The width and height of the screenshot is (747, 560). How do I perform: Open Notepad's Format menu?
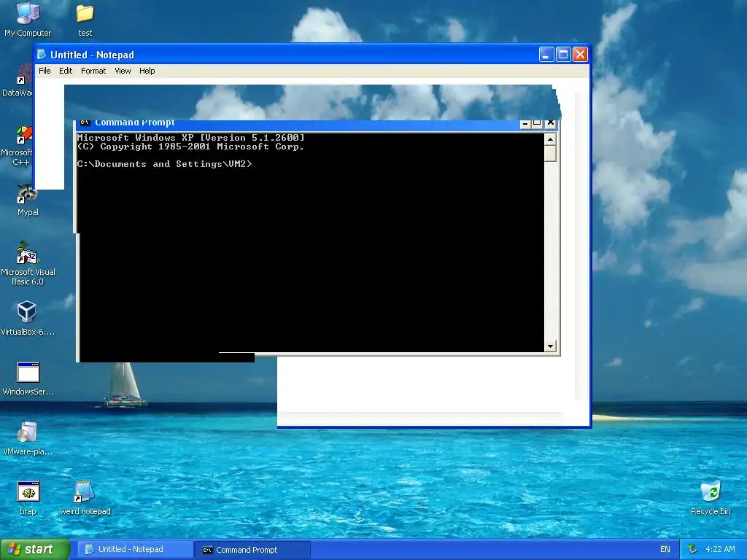93,71
